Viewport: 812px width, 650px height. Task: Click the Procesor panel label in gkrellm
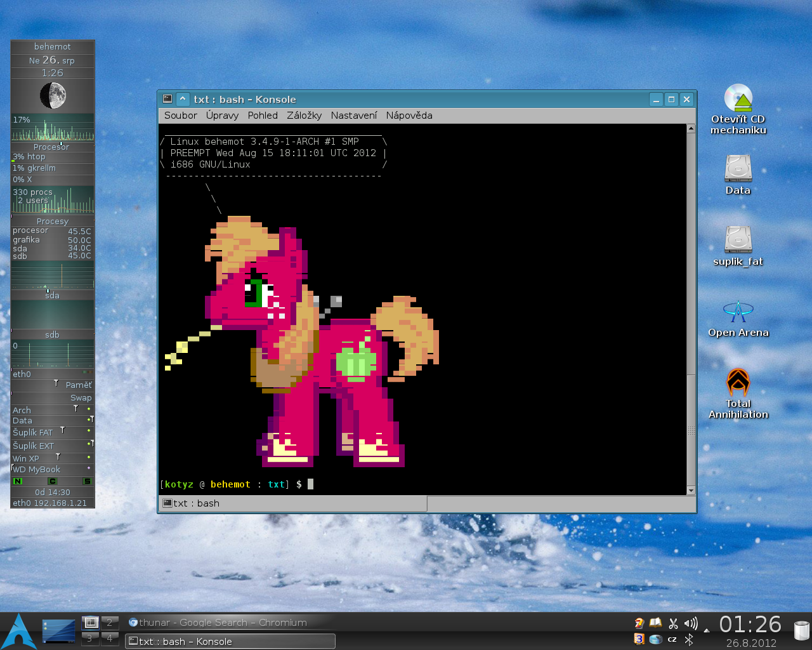(x=53, y=147)
